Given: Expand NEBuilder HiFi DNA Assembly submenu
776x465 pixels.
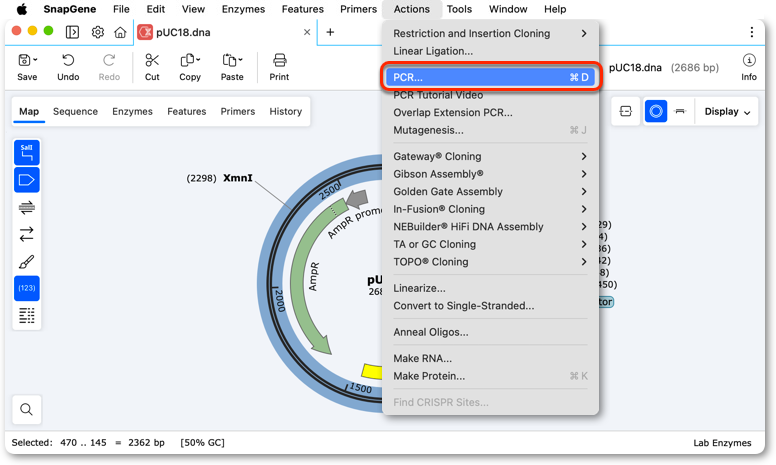Looking at the screenshot, I should point(490,227).
